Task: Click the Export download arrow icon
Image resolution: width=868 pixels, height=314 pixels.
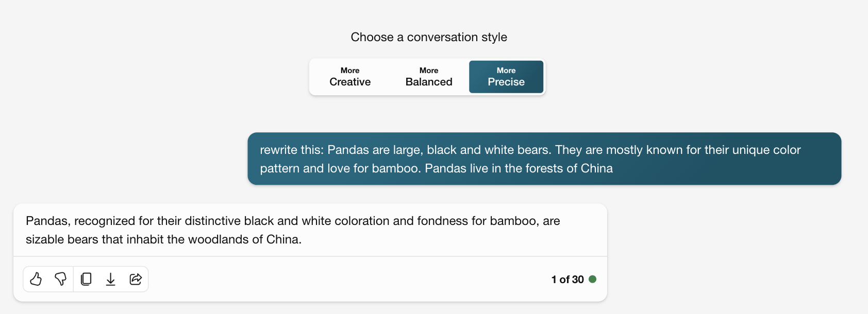Action: pos(111,279)
